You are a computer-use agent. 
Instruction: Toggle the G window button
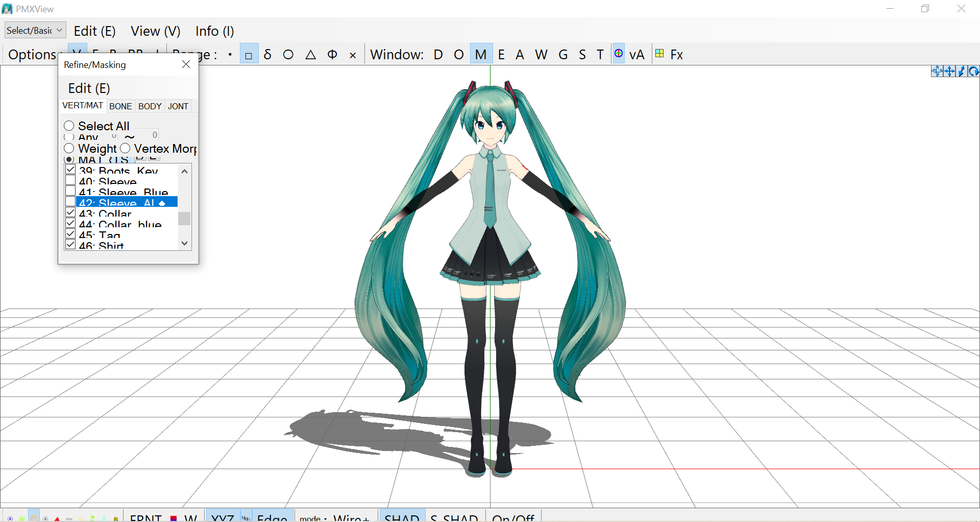coord(563,55)
